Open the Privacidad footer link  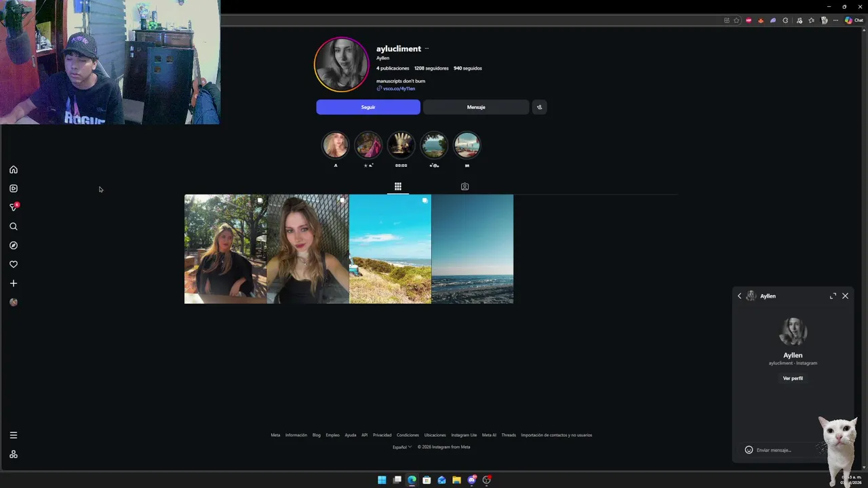click(x=382, y=435)
